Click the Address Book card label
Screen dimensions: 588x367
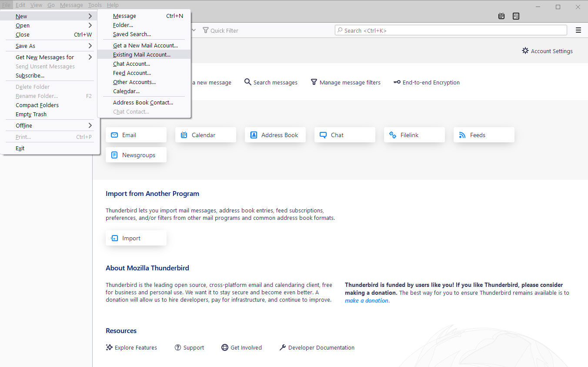tap(280, 135)
